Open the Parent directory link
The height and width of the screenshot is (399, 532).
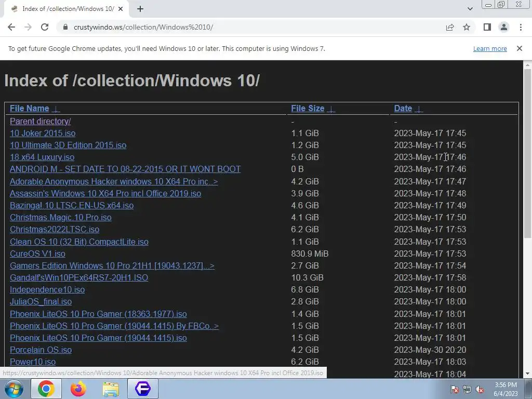point(40,121)
